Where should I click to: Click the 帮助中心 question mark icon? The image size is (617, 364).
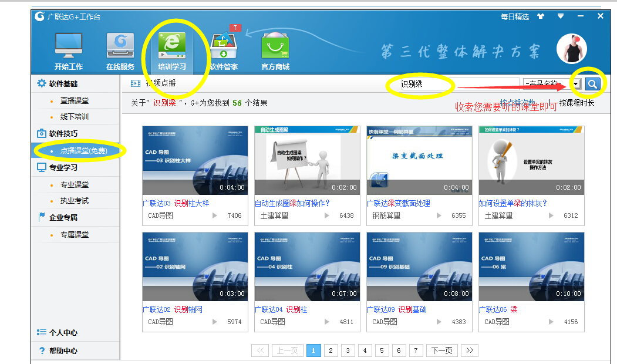coord(42,350)
